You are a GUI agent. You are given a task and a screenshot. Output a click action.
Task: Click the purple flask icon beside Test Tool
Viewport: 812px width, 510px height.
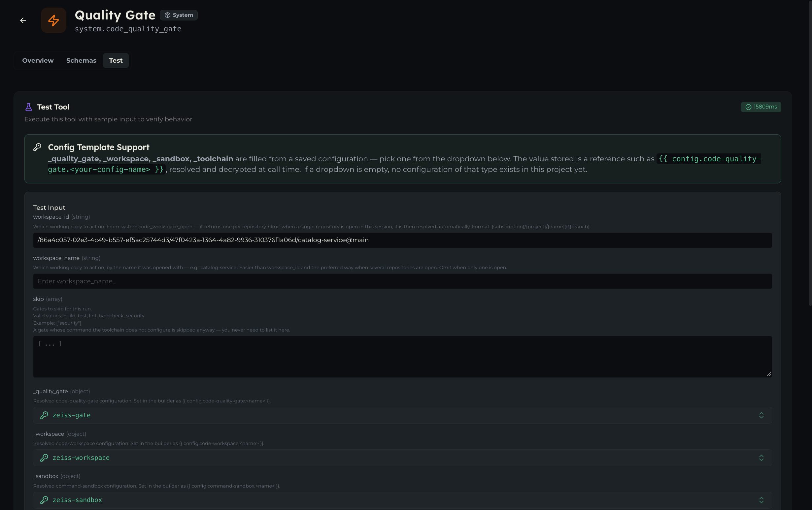point(29,107)
